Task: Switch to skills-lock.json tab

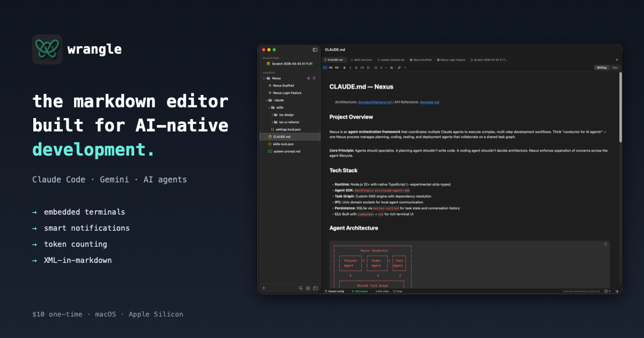Action: pyautogui.click(x=361, y=60)
